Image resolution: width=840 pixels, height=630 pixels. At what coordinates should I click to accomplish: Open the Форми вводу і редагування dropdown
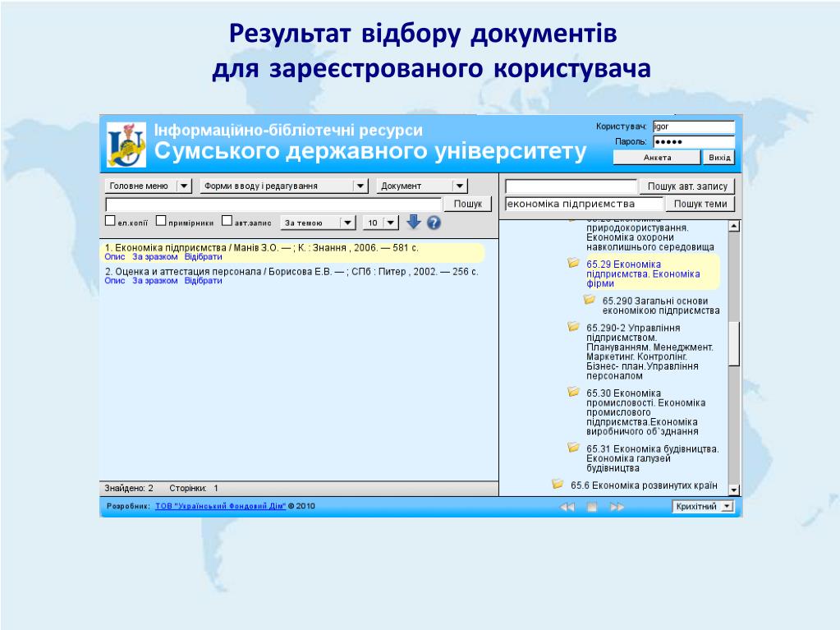pyautogui.click(x=284, y=186)
